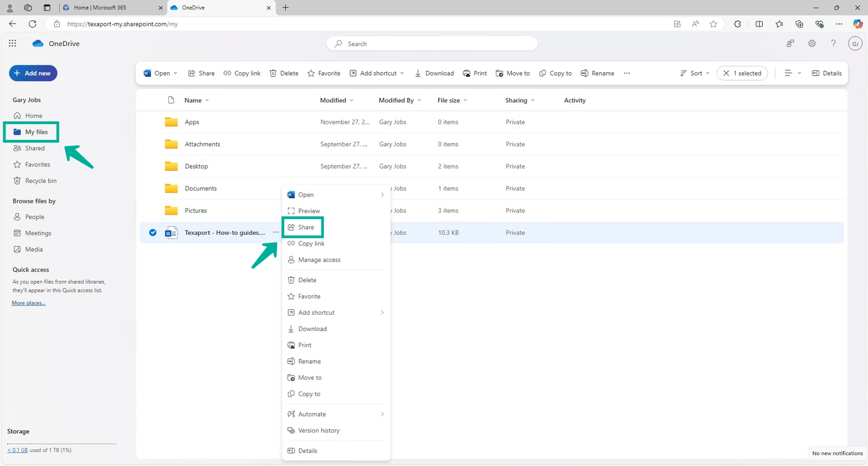Open the Sort dropdown
Viewport: 868px width, 466px height.
[x=694, y=73]
